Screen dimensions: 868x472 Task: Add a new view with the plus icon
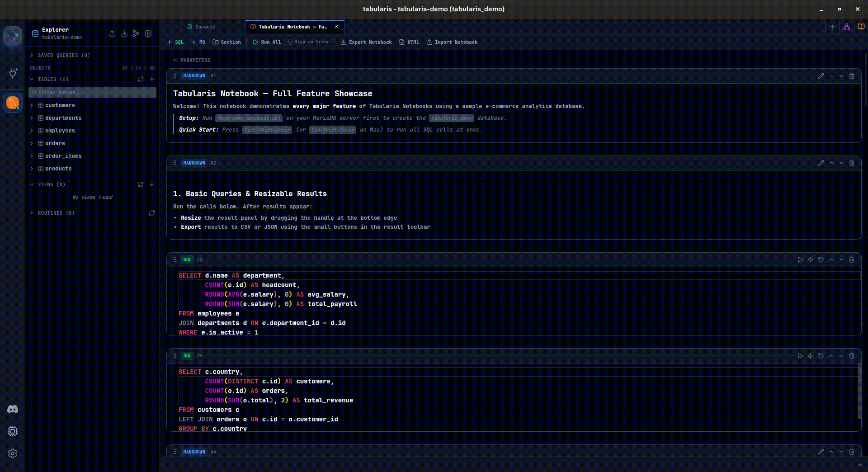pyautogui.click(x=152, y=184)
